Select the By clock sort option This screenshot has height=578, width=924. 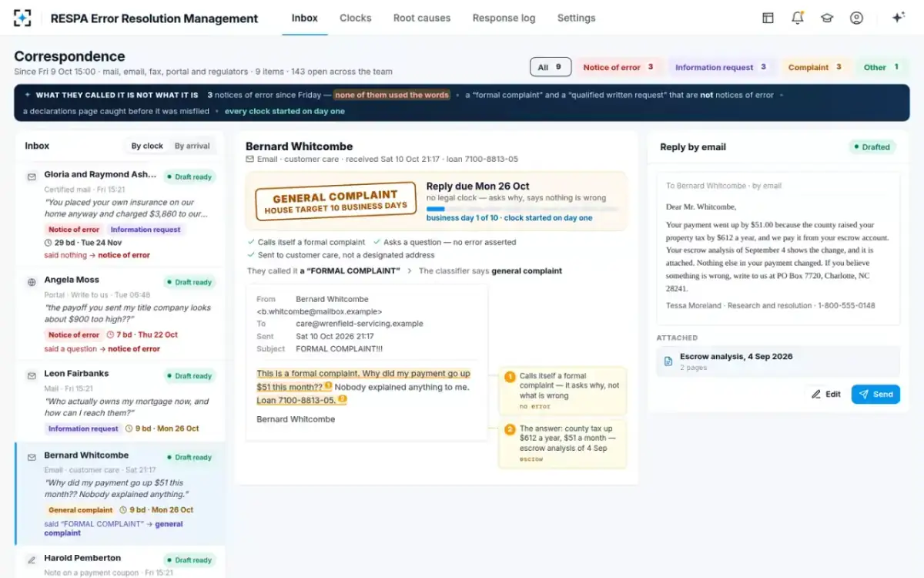(147, 146)
